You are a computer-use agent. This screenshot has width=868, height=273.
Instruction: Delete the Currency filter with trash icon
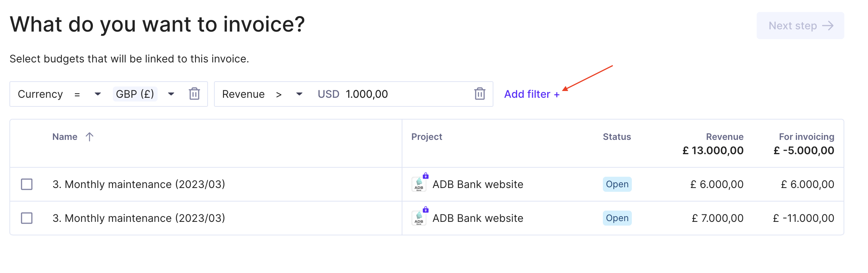[194, 94]
